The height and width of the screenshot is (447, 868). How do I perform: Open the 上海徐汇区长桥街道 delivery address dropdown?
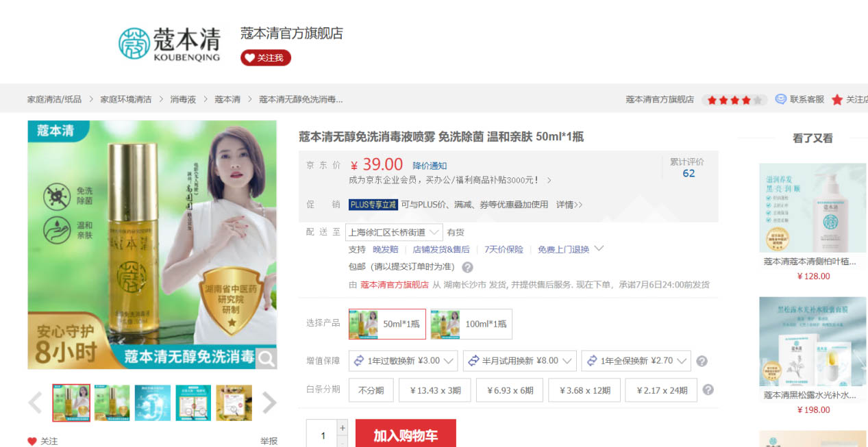tap(394, 232)
